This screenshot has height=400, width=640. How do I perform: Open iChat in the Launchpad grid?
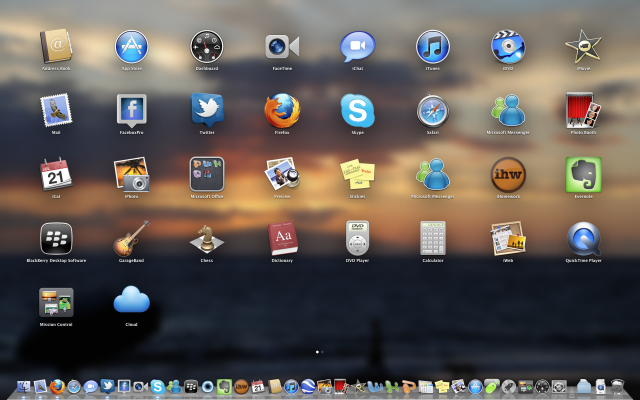[358, 47]
